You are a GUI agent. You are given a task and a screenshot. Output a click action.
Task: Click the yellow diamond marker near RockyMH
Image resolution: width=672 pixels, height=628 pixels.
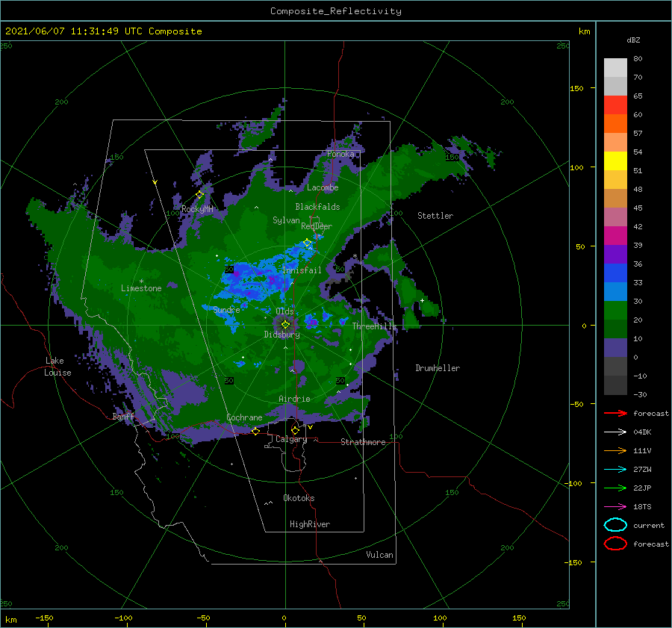[199, 195]
